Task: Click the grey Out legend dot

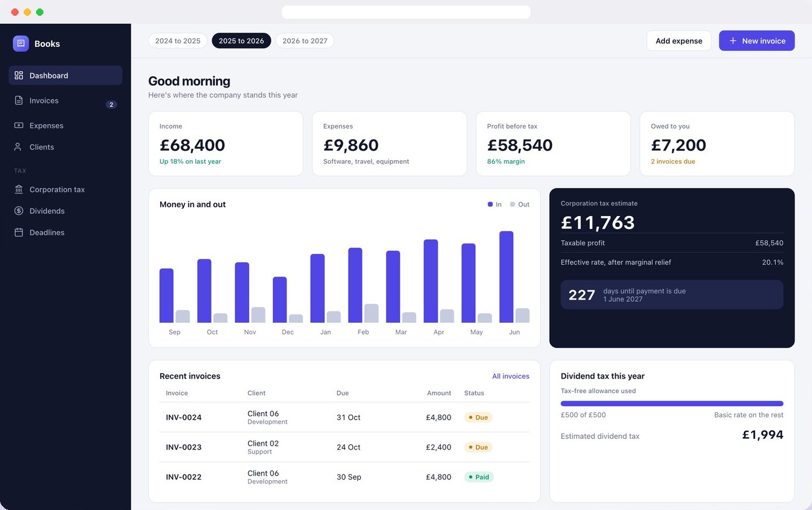Action: [513, 204]
